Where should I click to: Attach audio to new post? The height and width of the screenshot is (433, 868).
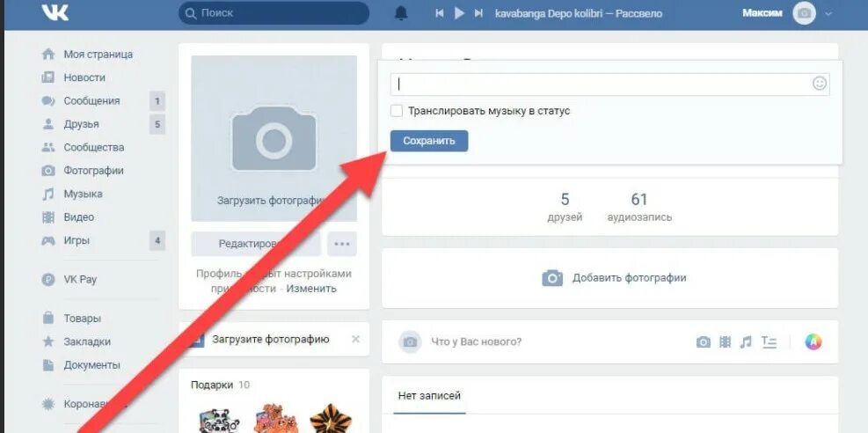point(747,342)
